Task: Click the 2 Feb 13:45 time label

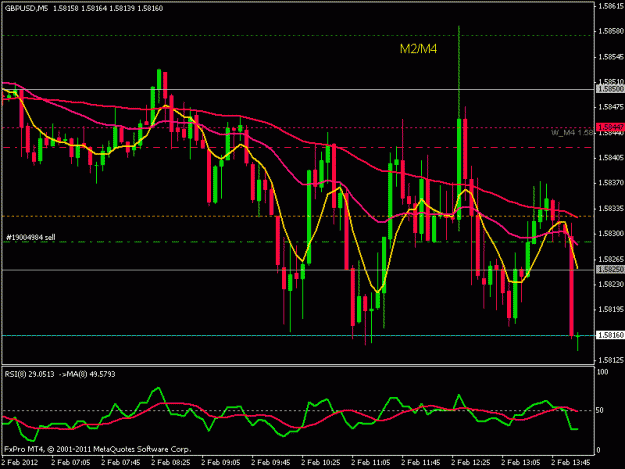Action: click(570, 463)
